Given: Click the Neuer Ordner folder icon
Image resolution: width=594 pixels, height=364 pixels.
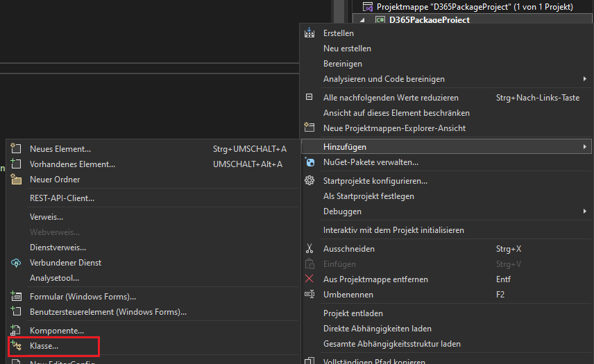Looking at the screenshot, I should [x=16, y=179].
